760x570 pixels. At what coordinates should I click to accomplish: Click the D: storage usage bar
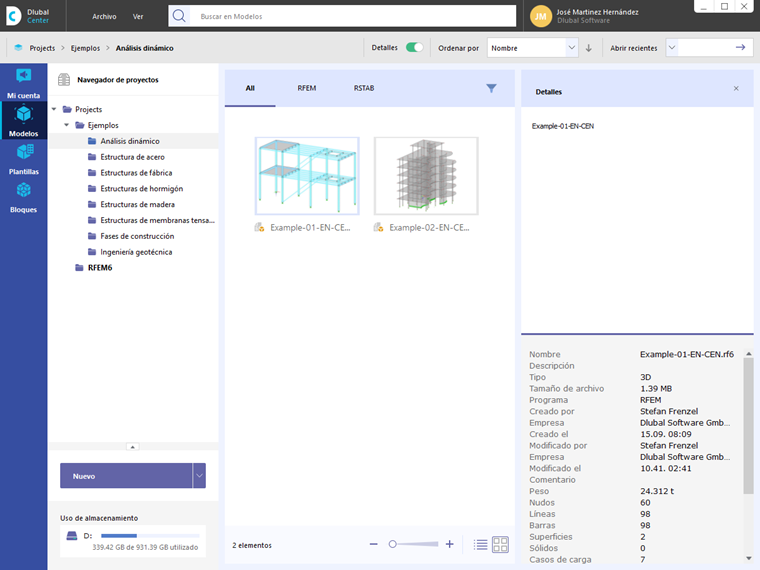tap(150, 536)
